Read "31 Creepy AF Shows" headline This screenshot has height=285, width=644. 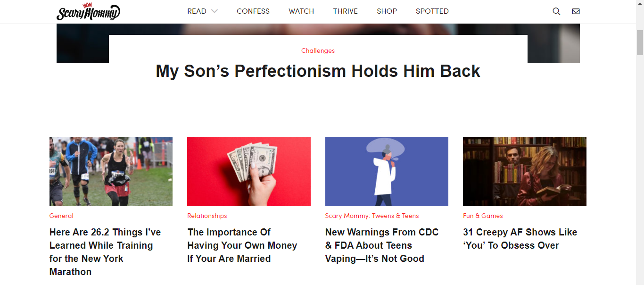520,239
